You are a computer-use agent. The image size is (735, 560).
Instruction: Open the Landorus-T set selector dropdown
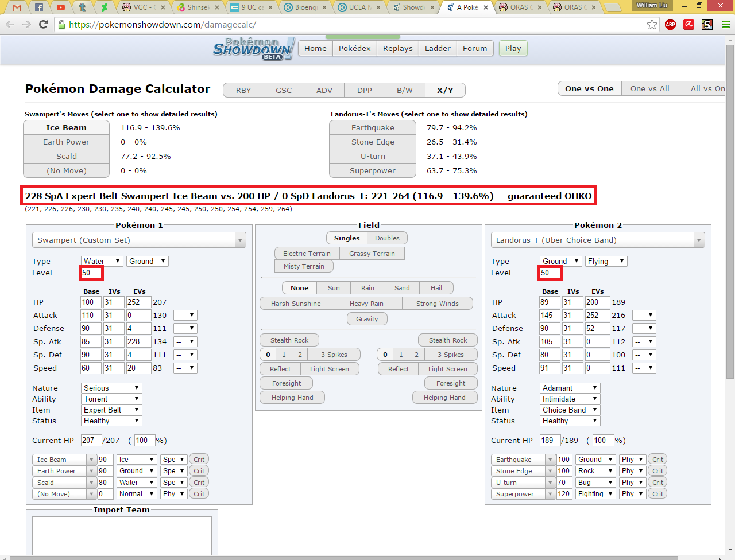598,240
